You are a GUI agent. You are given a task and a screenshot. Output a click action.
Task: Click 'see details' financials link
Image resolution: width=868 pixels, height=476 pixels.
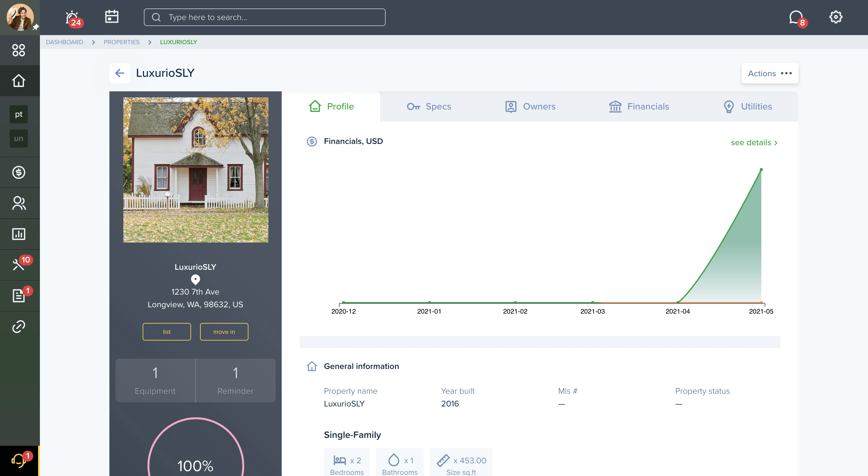(754, 143)
